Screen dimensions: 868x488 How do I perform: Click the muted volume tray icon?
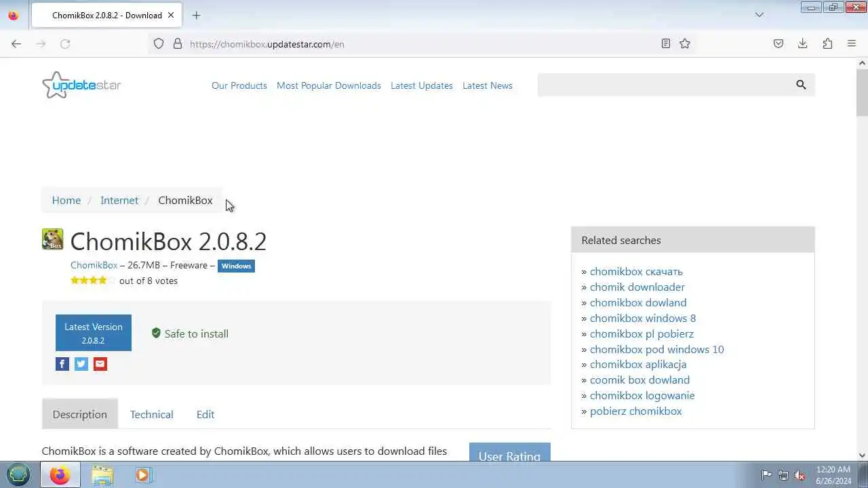pyautogui.click(x=800, y=475)
